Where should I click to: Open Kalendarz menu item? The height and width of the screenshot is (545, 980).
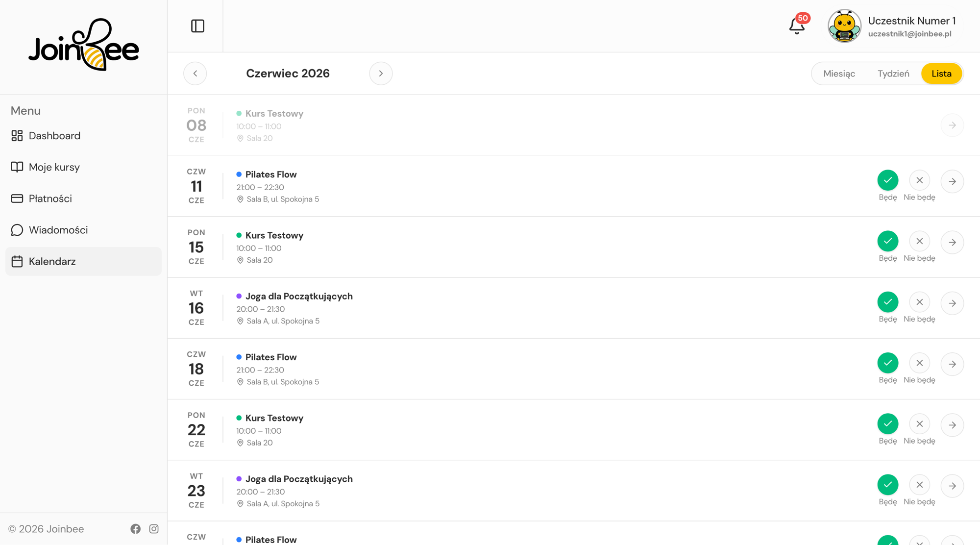pos(83,261)
